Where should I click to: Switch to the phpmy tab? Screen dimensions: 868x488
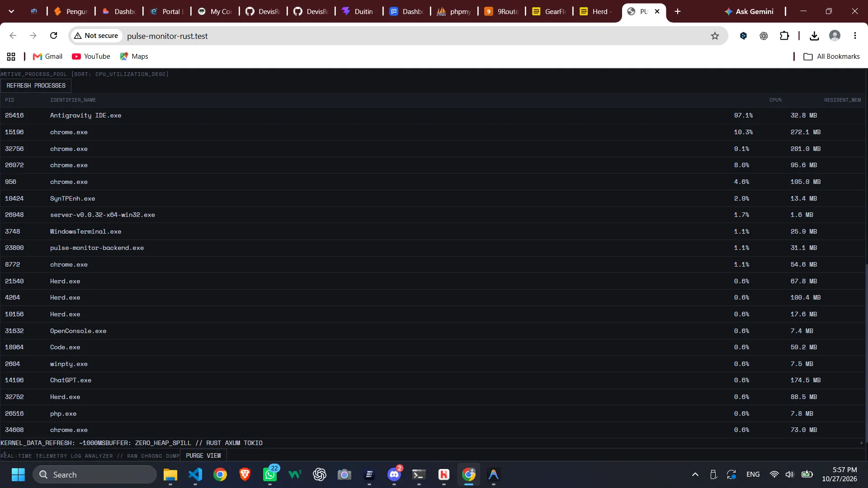454,11
